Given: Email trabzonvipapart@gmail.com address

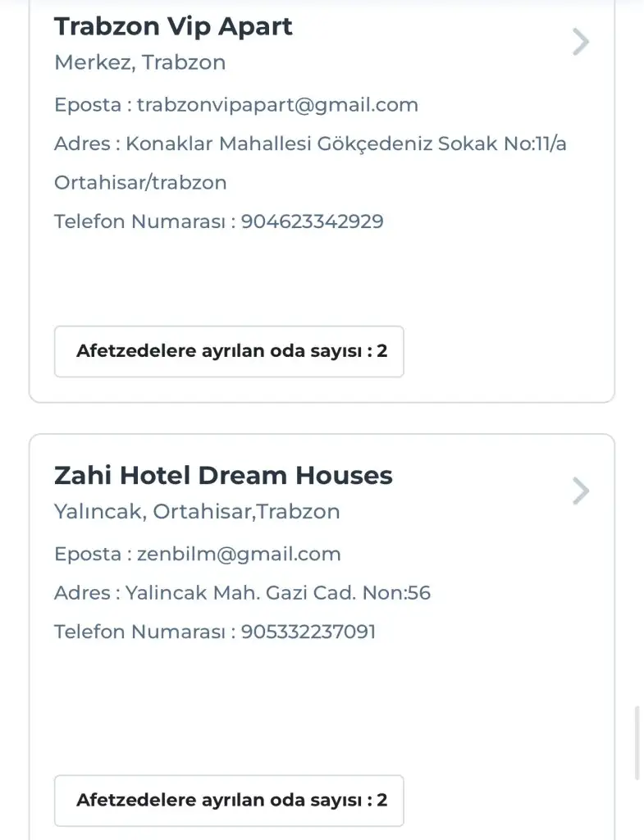Looking at the screenshot, I should click(x=277, y=105).
